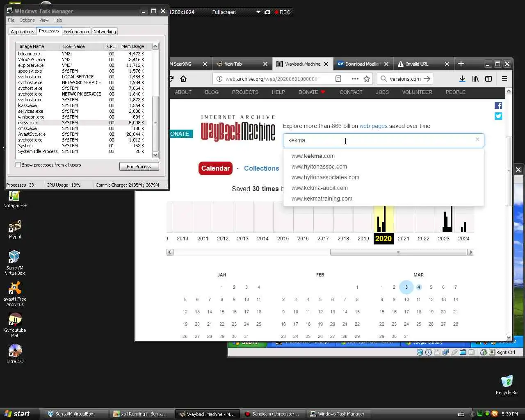Viewport: 525px width, 420px height.
Task: Open avast! Free Antivirus desktop shortcut
Action: pyautogui.click(x=15, y=294)
